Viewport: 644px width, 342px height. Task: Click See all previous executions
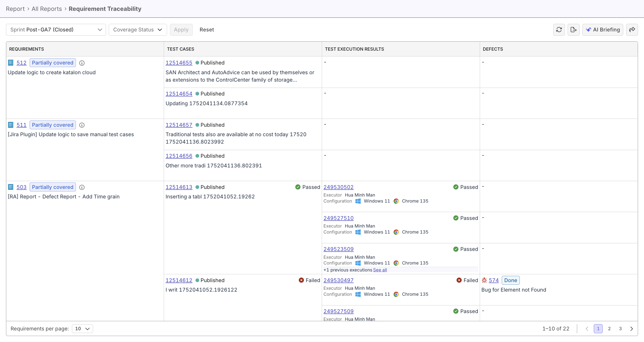(x=380, y=270)
